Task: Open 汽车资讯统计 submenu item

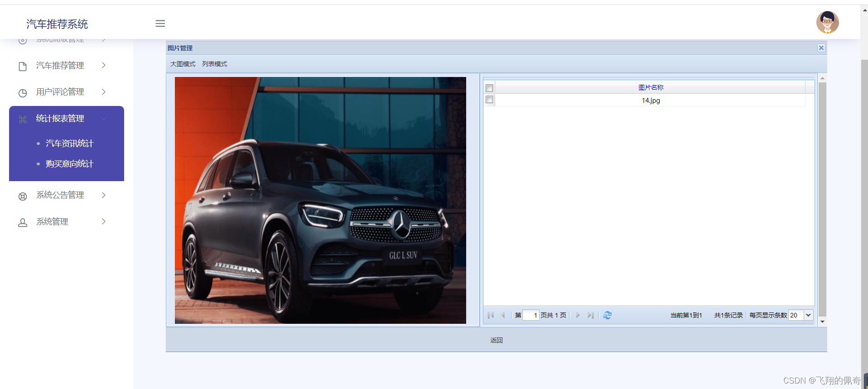Action: point(69,144)
